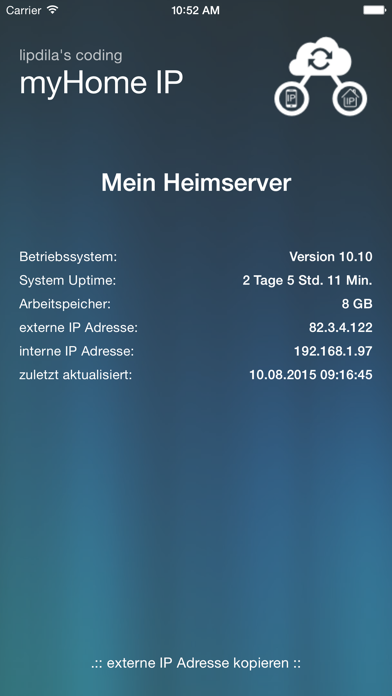Tap the home IP circle icon
Viewport: 392px width, 696px height.
350,98
